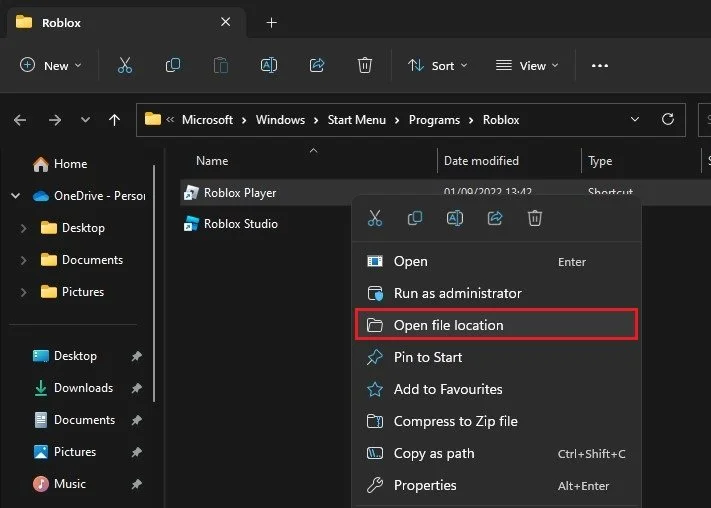This screenshot has height=508, width=711.
Task: Click Programs in the breadcrumb path
Action: pyautogui.click(x=434, y=120)
